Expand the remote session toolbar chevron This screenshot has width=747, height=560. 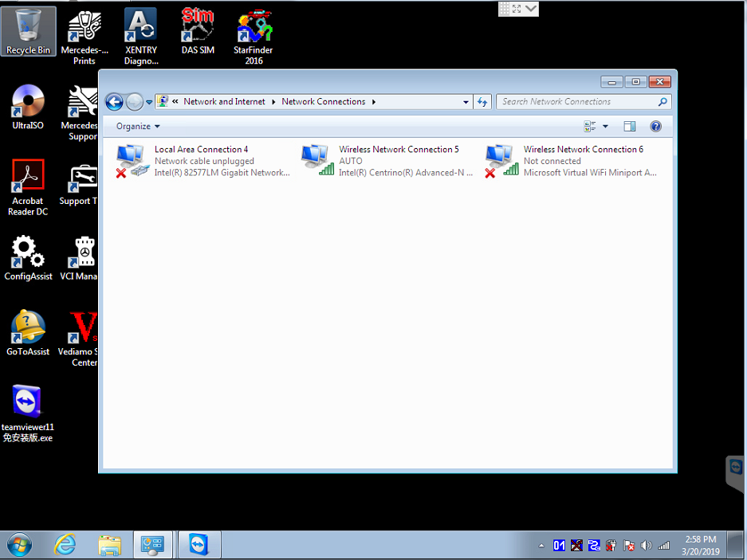[x=531, y=9]
